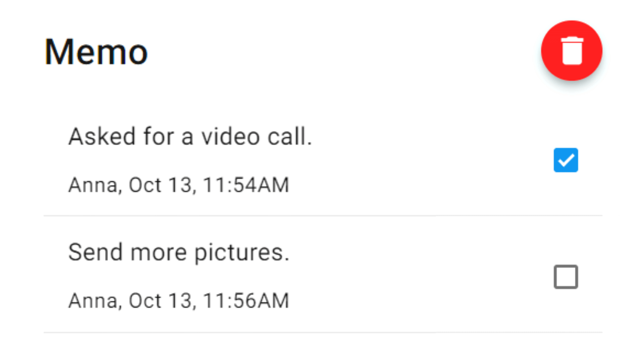The width and height of the screenshot is (644, 362).
Task: Select the "Asked for a video call." memo text
Action: click(x=190, y=136)
